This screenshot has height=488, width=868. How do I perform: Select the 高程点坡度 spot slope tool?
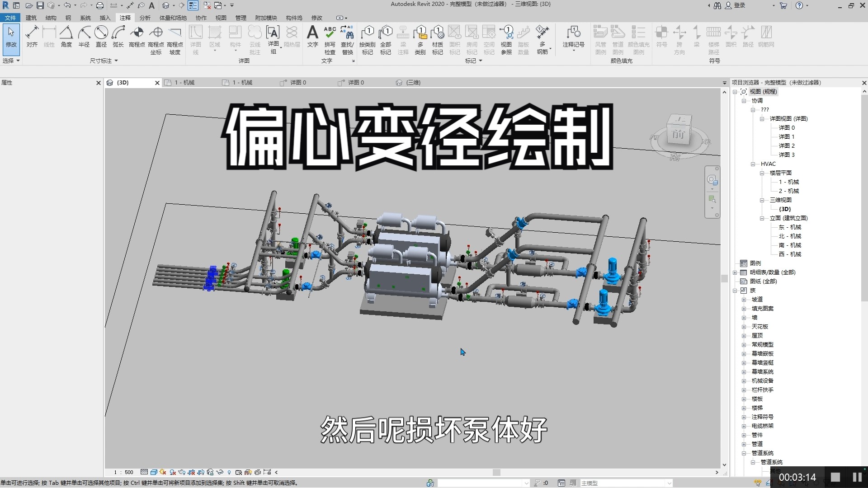pyautogui.click(x=175, y=40)
